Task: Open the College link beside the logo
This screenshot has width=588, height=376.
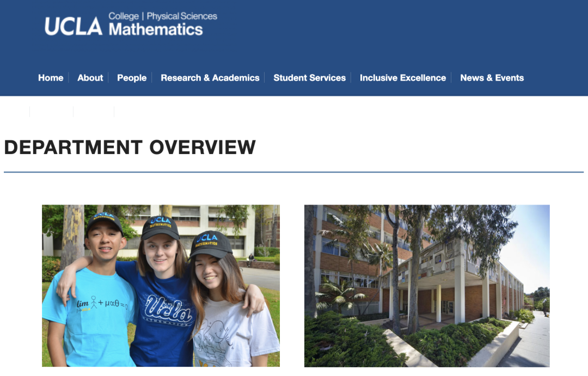Action: [x=123, y=16]
